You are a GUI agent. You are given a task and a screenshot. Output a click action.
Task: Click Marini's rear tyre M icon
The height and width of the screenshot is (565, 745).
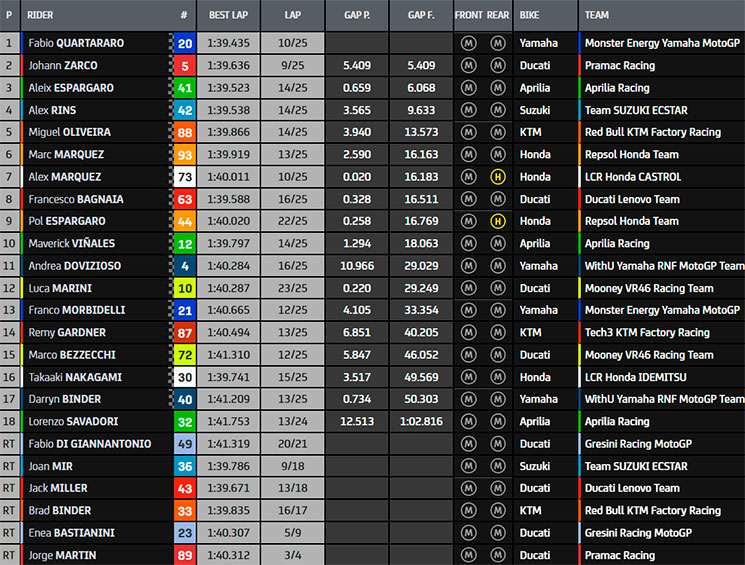[x=497, y=288]
